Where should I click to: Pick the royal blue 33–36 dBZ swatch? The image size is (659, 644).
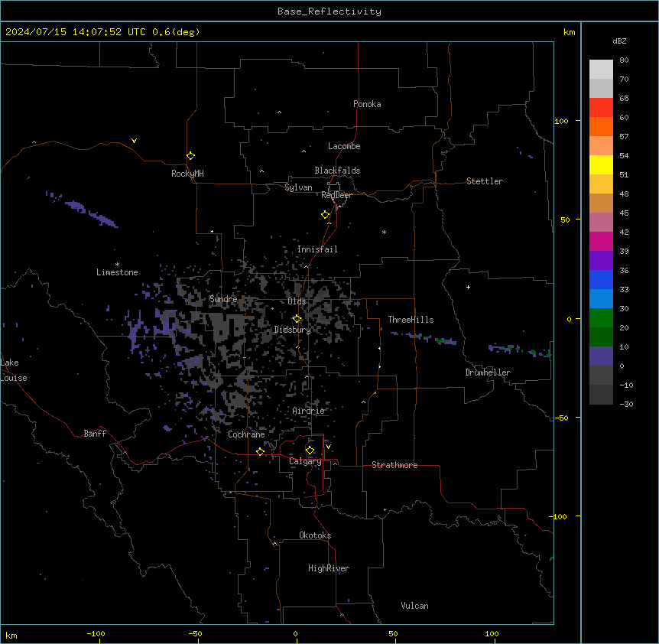coord(601,279)
